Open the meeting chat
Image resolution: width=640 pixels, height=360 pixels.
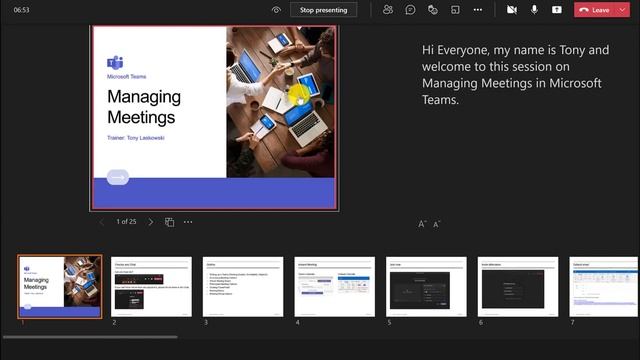(x=410, y=10)
